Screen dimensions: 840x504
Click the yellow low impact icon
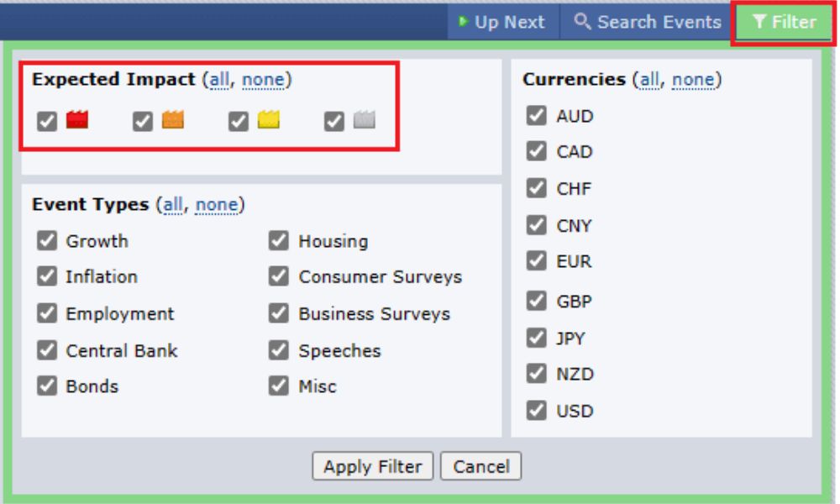(269, 120)
